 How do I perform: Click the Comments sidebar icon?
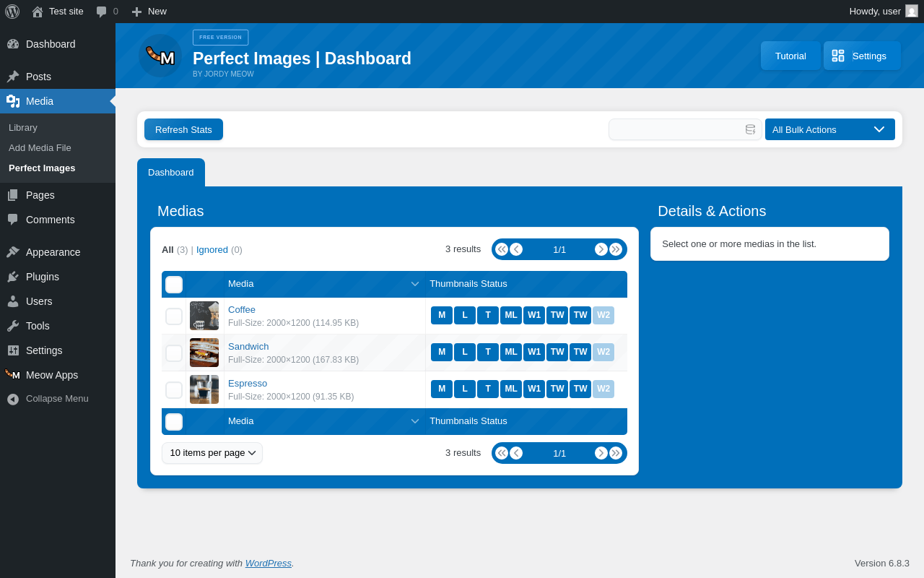[x=13, y=220]
